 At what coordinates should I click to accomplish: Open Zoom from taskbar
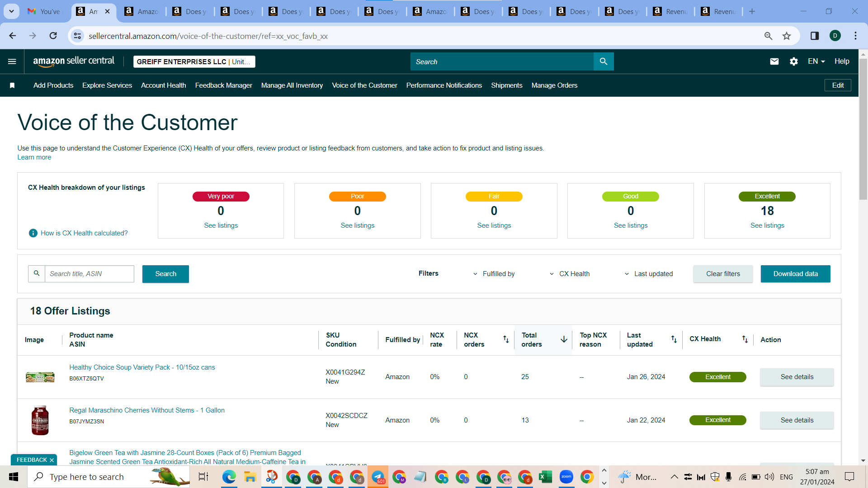tap(566, 477)
